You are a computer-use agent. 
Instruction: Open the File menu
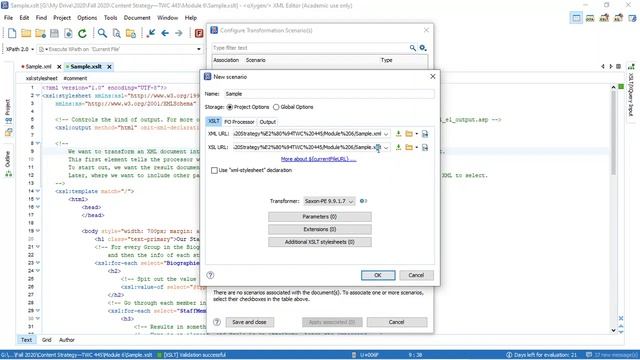click(x=8, y=18)
